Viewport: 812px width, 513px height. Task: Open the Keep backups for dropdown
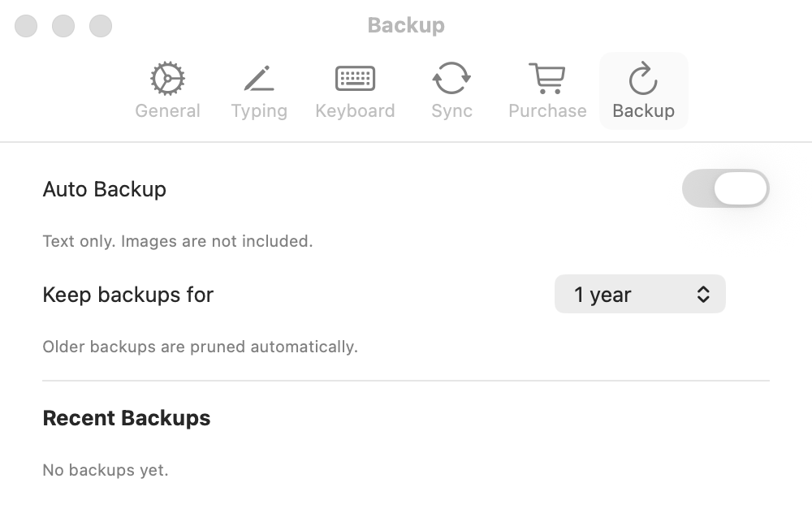coord(640,294)
